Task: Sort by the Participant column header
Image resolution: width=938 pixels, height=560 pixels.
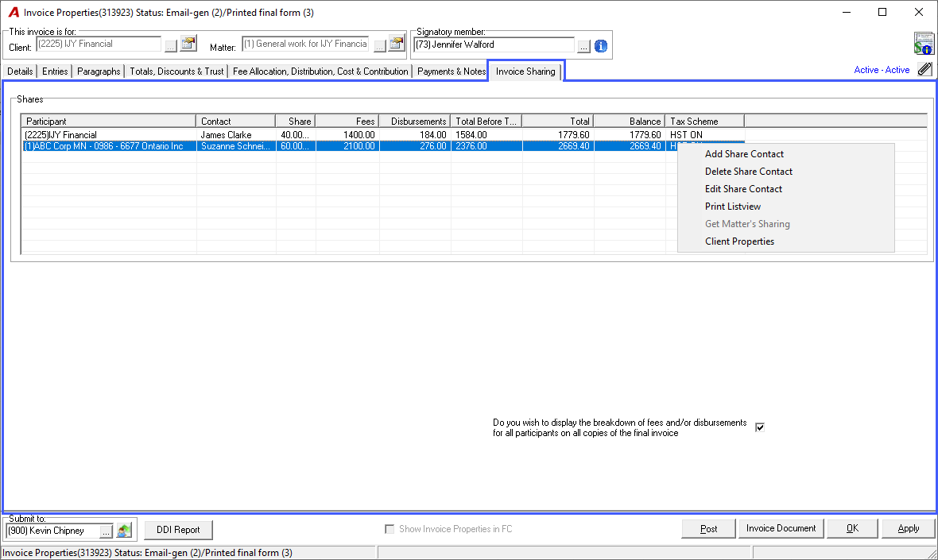Action: point(108,122)
